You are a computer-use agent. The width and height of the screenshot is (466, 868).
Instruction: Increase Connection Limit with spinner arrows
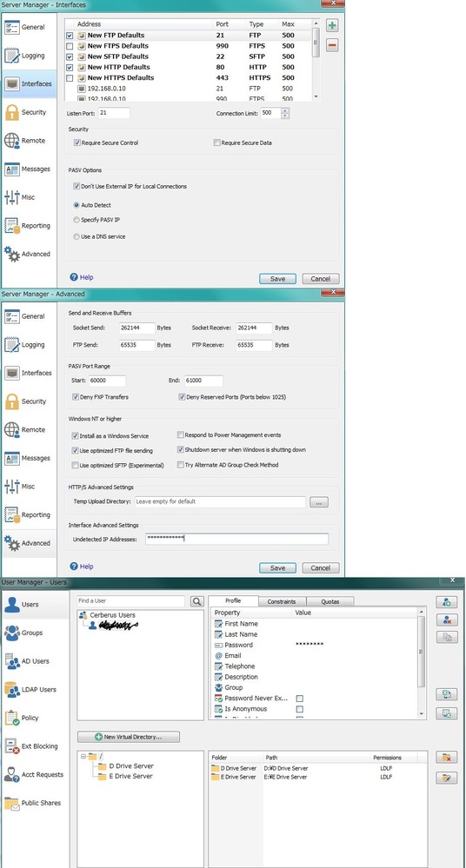(x=285, y=110)
